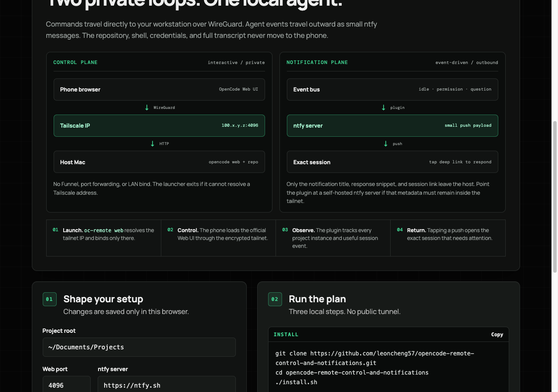Click the 'Shape your setup' heading
The image size is (558, 392).
point(103,299)
